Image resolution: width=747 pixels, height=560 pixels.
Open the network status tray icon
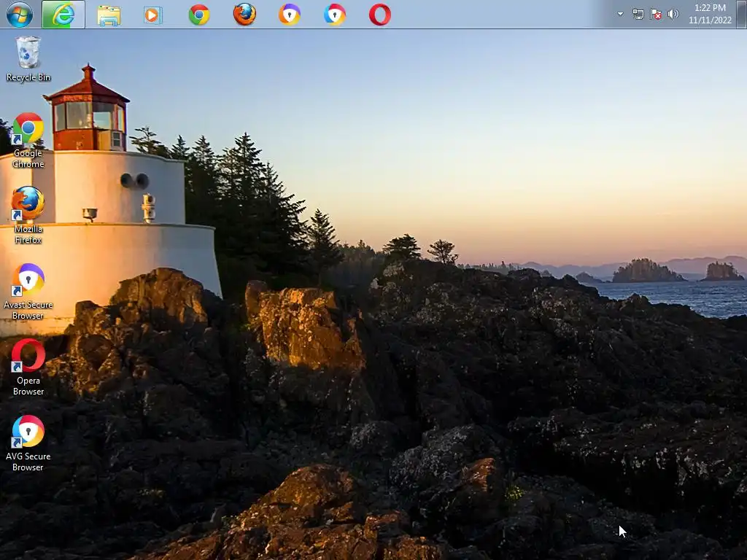[x=638, y=15]
